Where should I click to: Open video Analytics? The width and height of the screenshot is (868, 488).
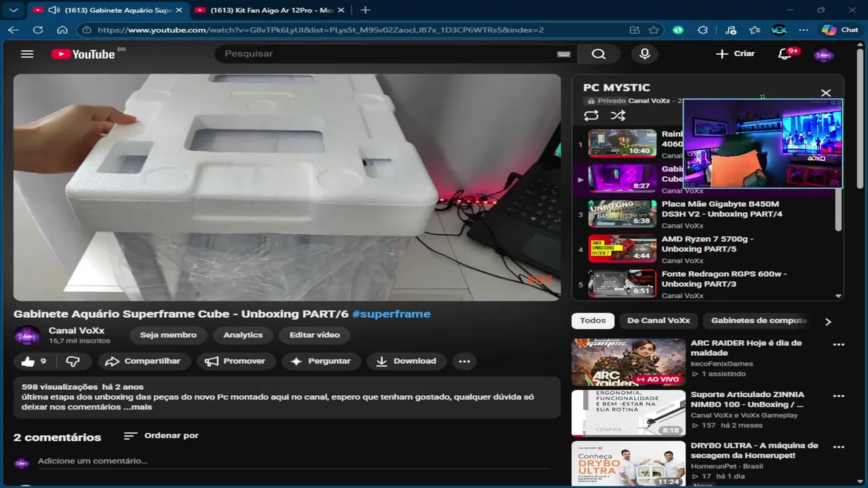pos(243,335)
